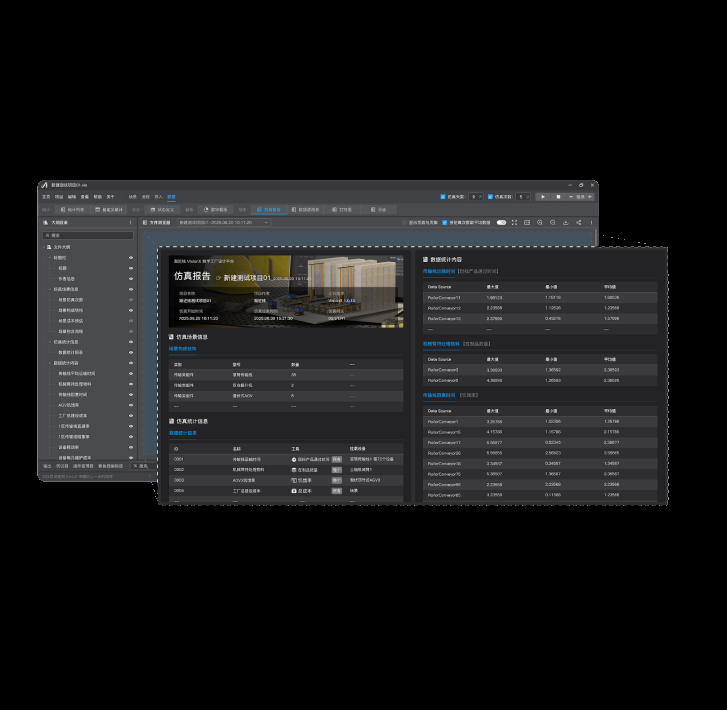The height and width of the screenshot is (710, 727).
Task: Click the 仿真场景信息 section icon in report
Action: [x=171, y=337]
